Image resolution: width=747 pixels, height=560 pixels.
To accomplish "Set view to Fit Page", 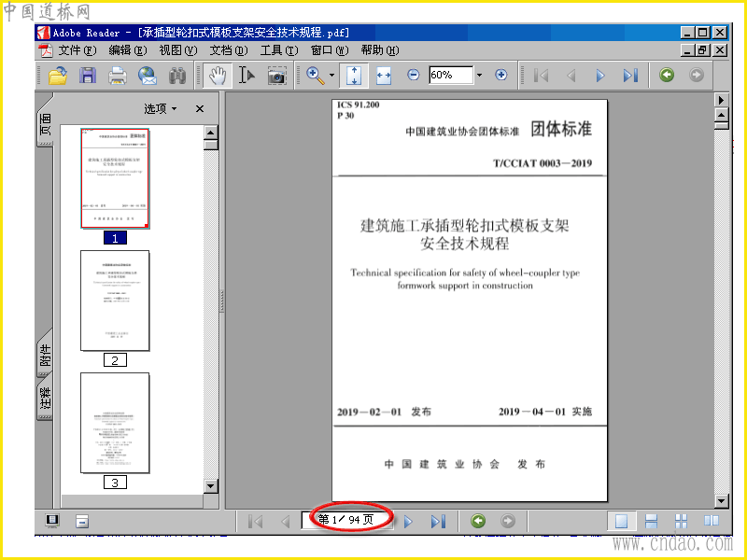I will [x=354, y=76].
